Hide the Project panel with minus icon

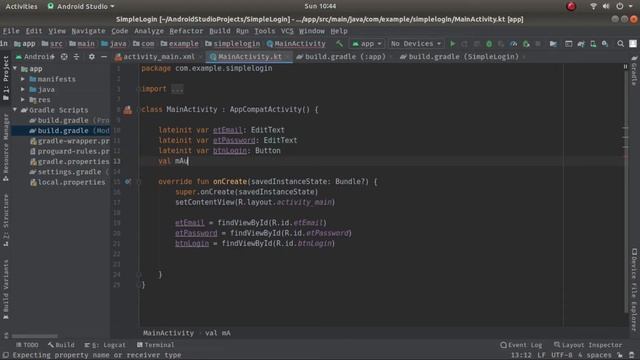tap(104, 57)
